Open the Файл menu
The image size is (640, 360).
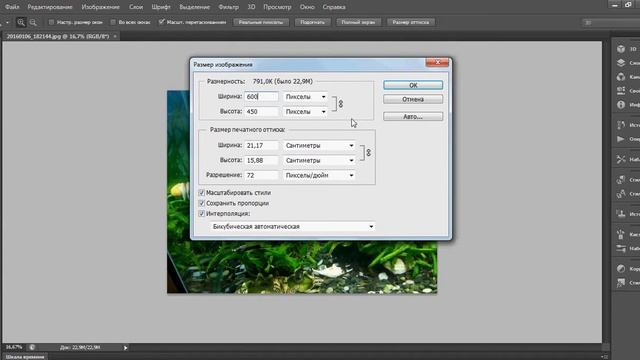[x=12, y=7]
